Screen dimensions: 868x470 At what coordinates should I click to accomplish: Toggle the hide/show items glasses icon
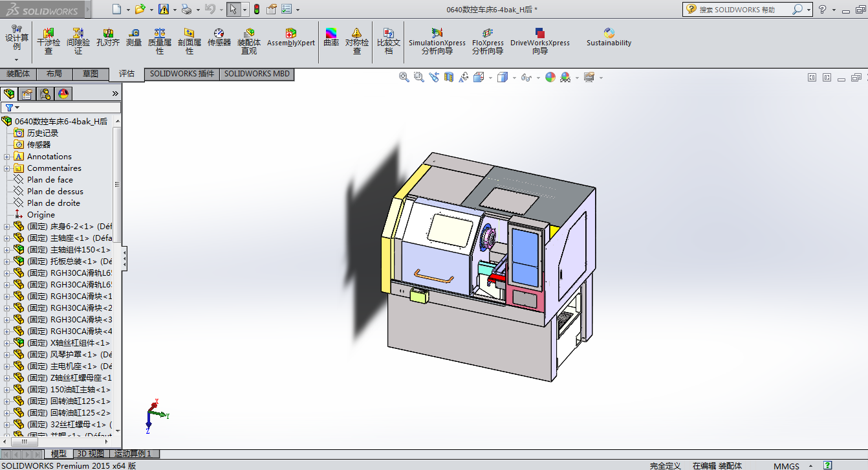pos(526,77)
